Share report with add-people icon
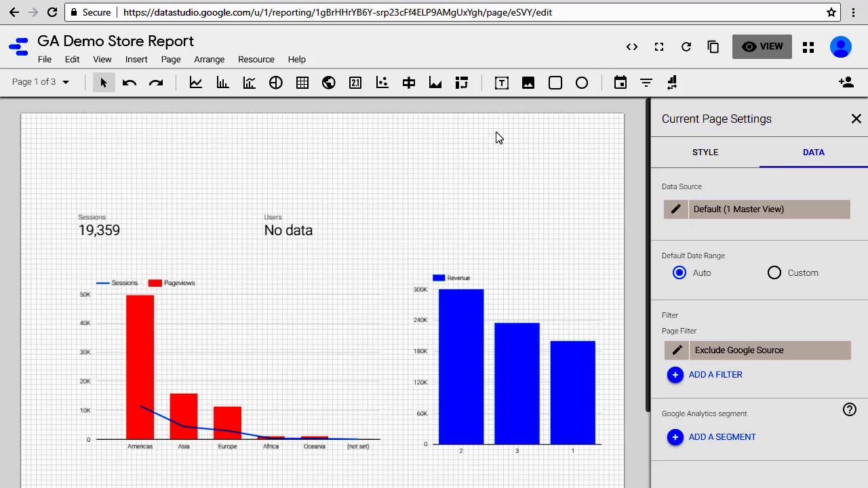 pos(846,82)
